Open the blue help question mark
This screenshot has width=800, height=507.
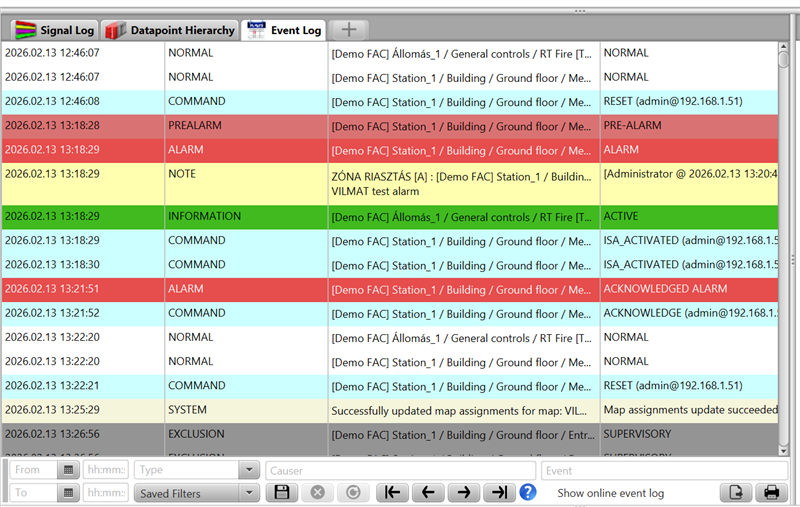pyautogui.click(x=528, y=492)
